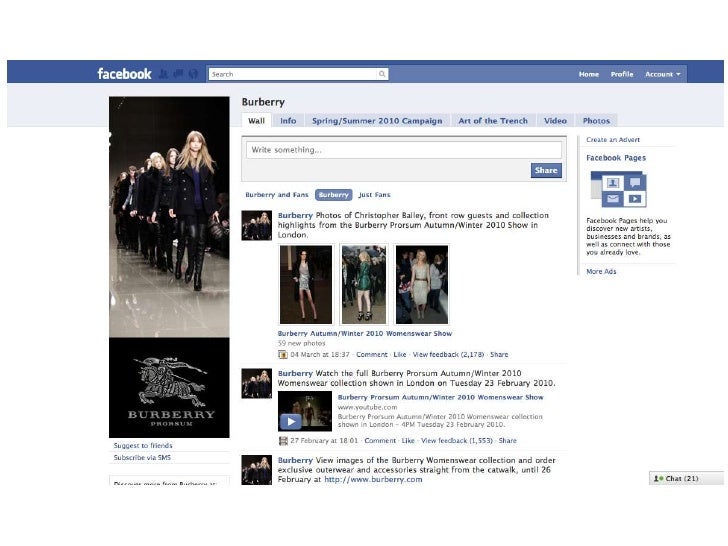728x546 pixels.
Task: Open friend requests icon in header
Action: point(163,74)
